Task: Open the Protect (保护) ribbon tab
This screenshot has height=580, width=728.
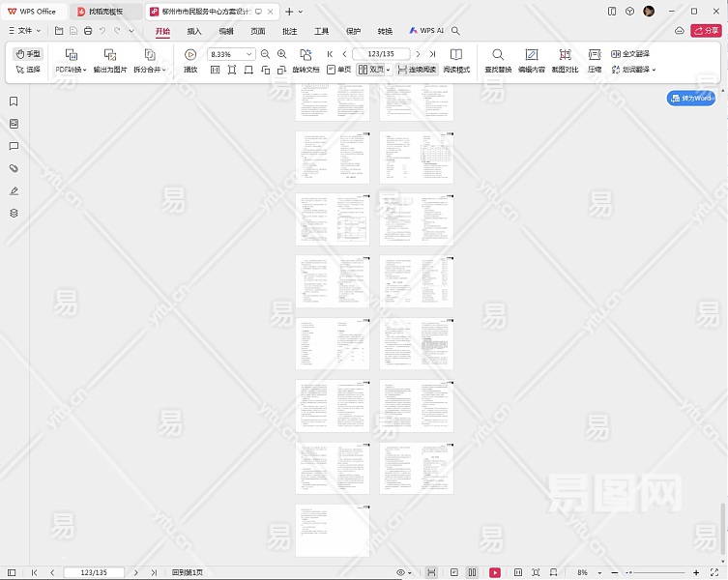Action: pos(353,31)
